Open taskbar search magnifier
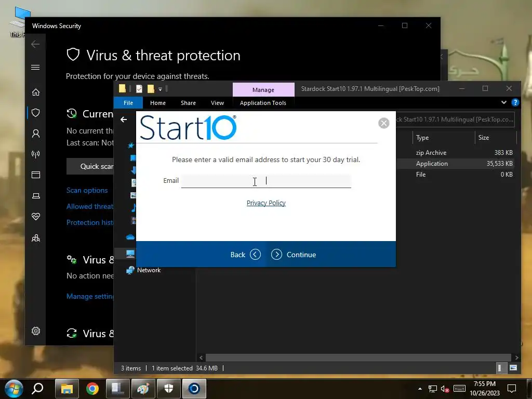The height and width of the screenshot is (399, 532). (x=37, y=389)
